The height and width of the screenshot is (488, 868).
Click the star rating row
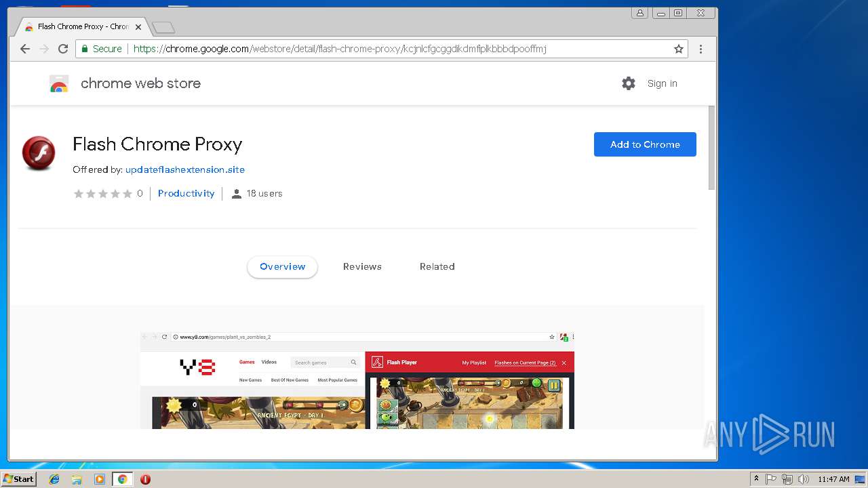point(103,194)
